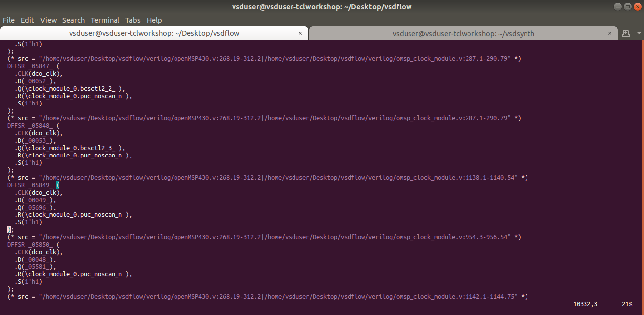Click the title bar showing ~/Desktop/vsdflow
Screen dimensions: 644x315
click(x=322, y=6)
